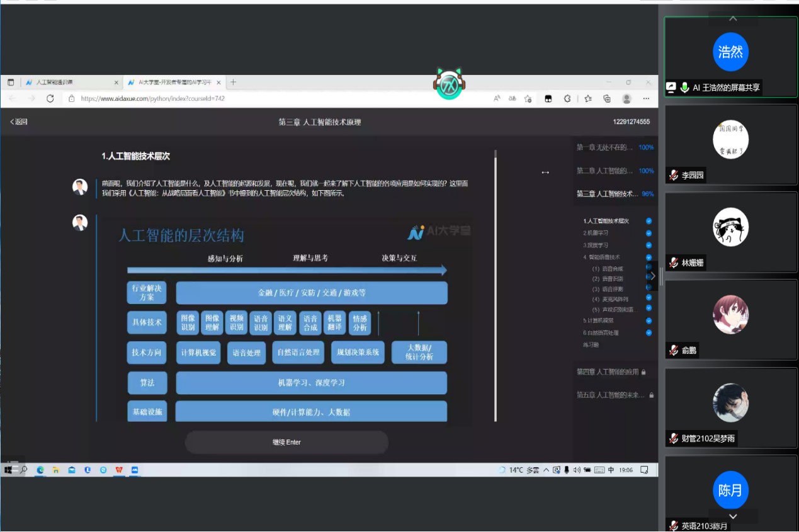Click the browser refresh icon
The height and width of the screenshot is (532, 799).
50,99
